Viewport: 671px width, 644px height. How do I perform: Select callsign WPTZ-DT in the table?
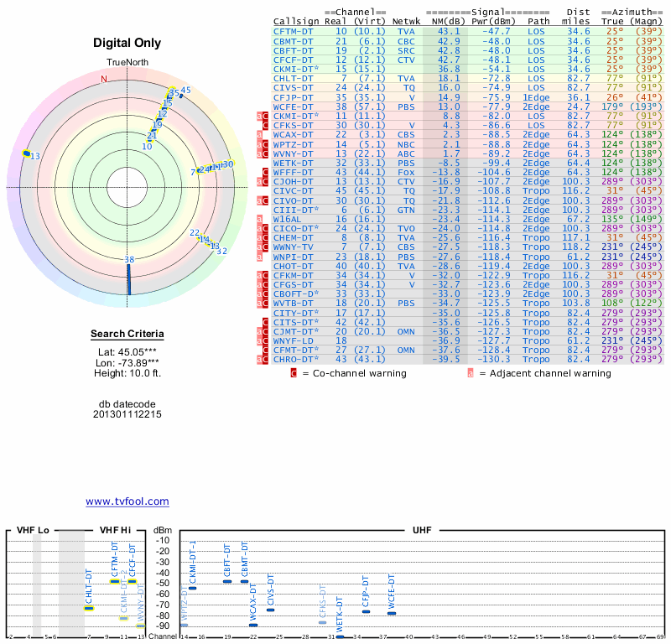point(293,144)
